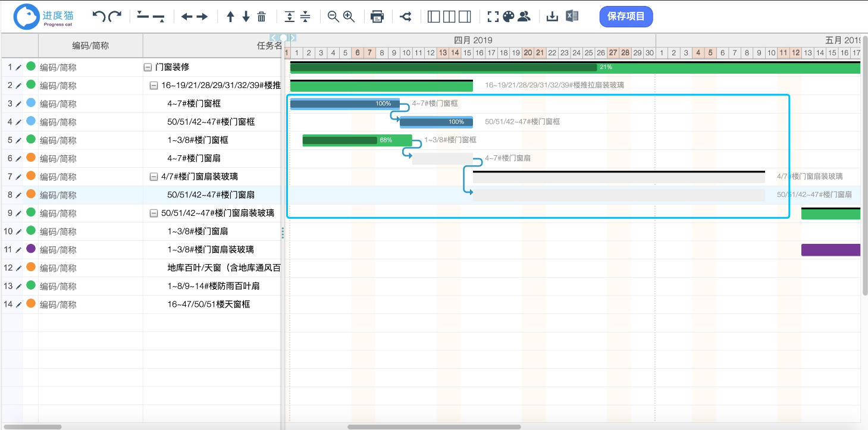The height and width of the screenshot is (430, 868).
Task: Delete the task with the trash icon
Action: tap(261, 17)
